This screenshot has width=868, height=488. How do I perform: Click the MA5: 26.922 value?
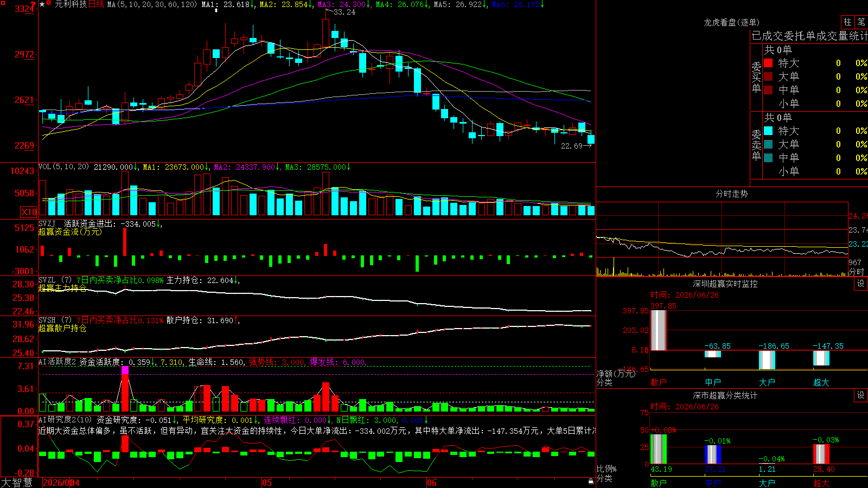coord(459,4)
